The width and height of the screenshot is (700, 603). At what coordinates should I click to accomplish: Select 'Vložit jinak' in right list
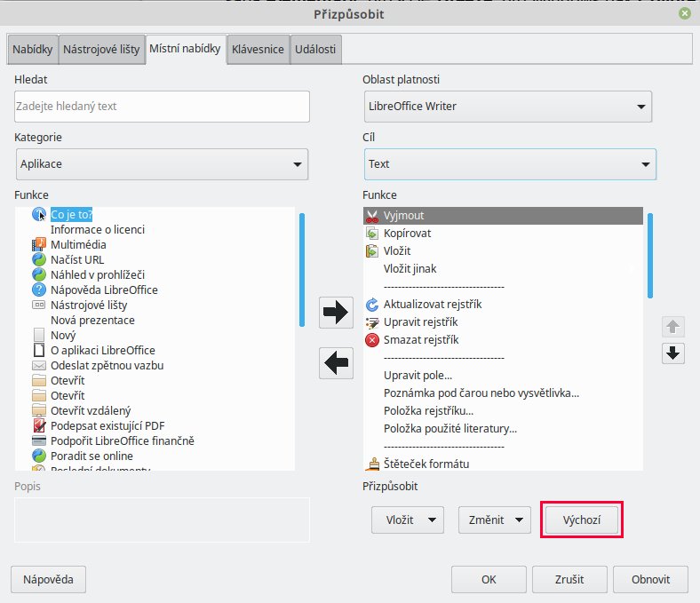tap(410, 269)
